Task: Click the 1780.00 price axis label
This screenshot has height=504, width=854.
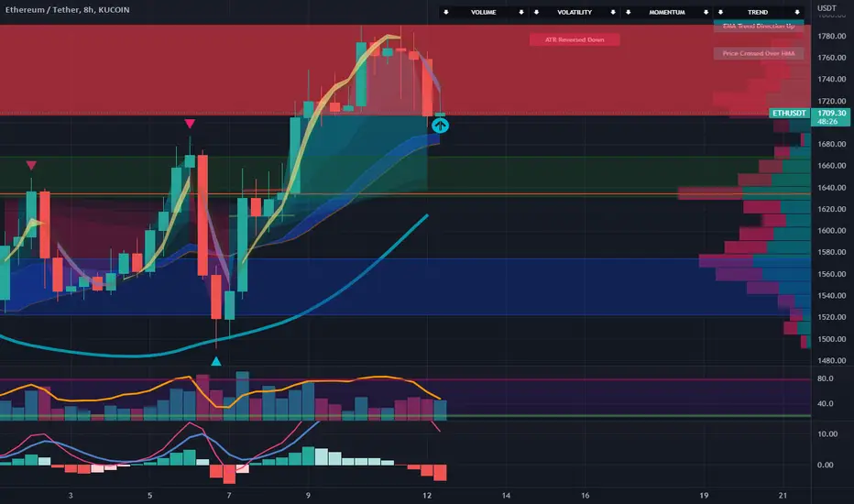Action: (x=832, y=36)
